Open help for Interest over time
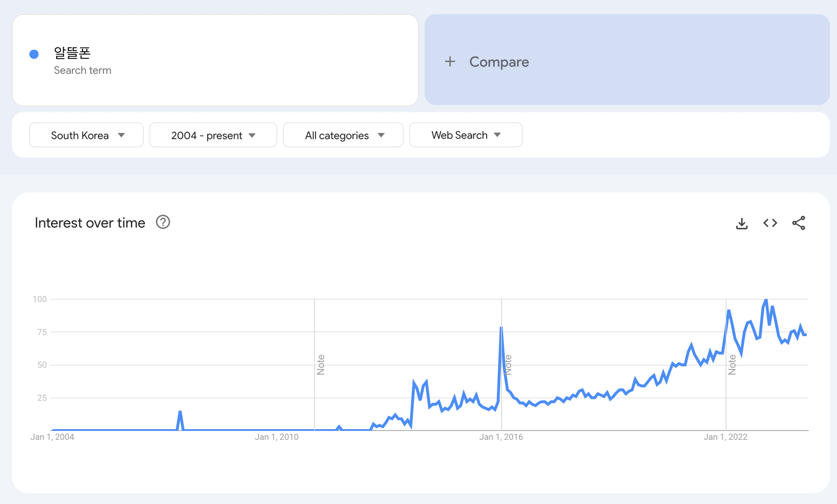This screenshot has width=837, height=504. click(163, 222)
